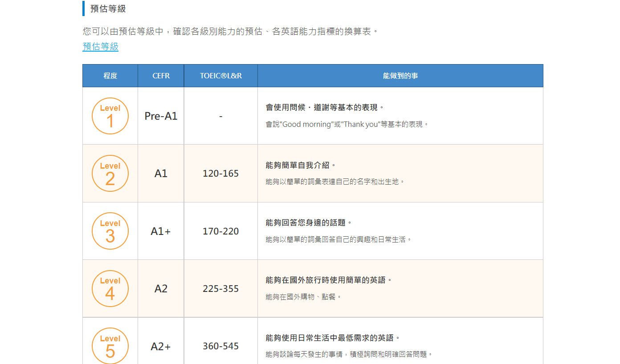Image resolution: width=620 pixels, height=364 pixels.
Task: Select the Pre-A1 CEFR cell
Action: (161, 116)
